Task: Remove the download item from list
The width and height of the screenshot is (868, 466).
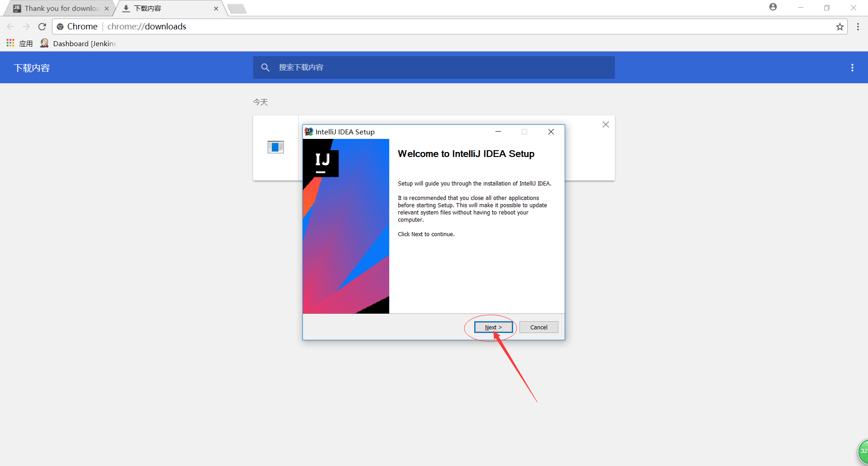Action: 606,124
